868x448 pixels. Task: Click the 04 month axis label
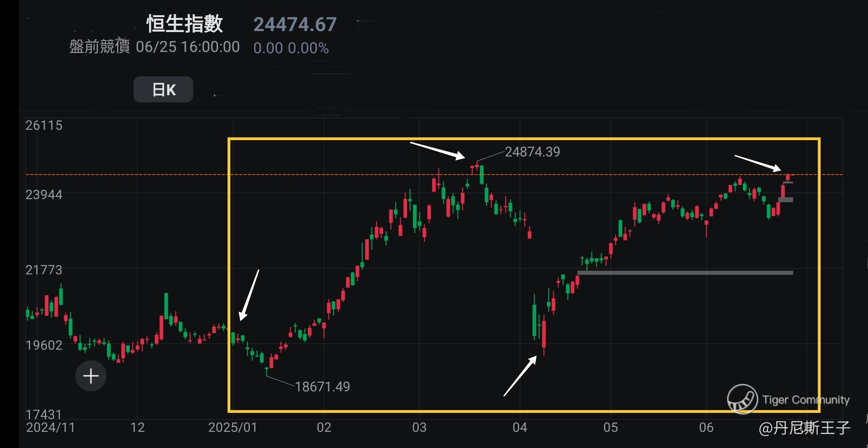519,427
